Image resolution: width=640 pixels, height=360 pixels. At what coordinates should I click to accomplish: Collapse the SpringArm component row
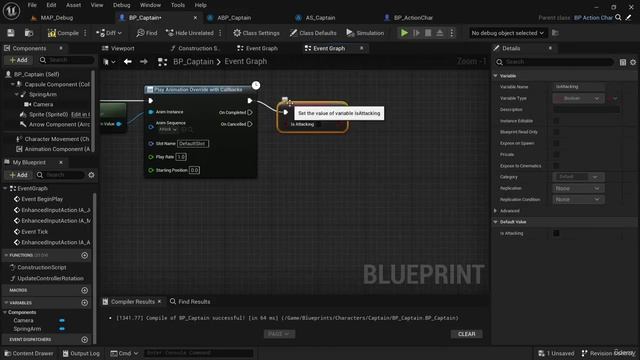[17, 94]
